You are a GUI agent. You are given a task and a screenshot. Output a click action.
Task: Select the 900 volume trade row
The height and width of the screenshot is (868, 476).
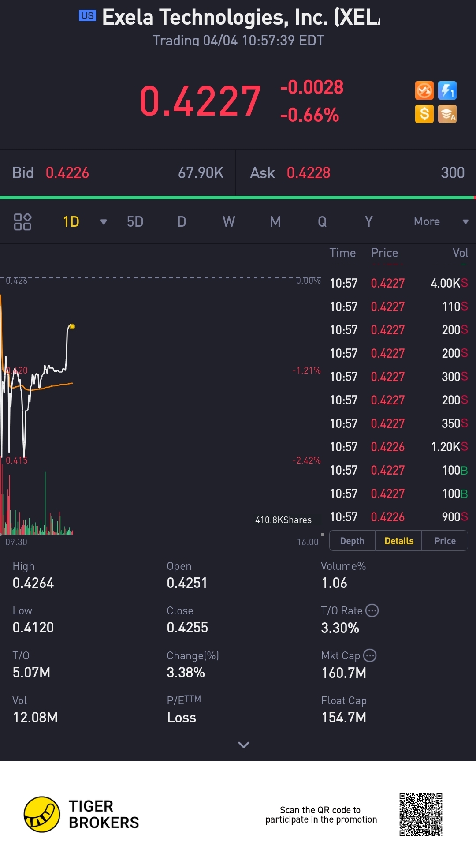(398, 517)
